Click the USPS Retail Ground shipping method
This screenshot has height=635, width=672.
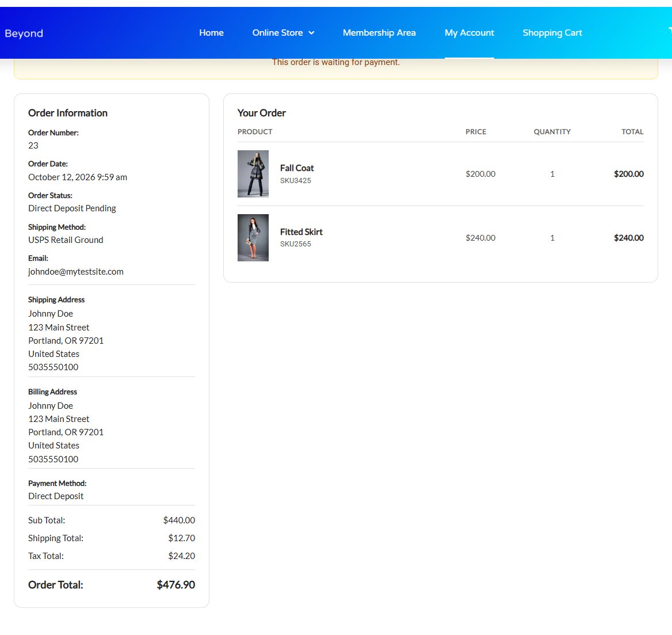(x=66, y=240)
